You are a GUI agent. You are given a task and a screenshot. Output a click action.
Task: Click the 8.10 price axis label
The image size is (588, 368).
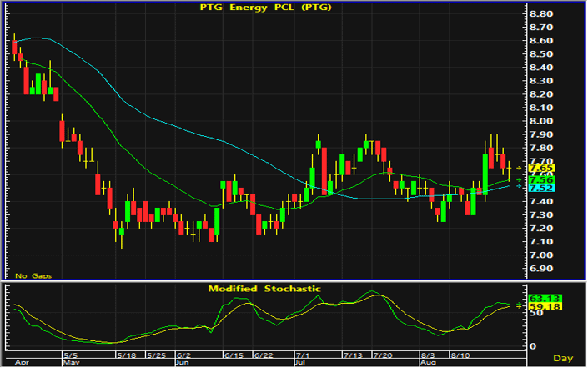[541, 108]
